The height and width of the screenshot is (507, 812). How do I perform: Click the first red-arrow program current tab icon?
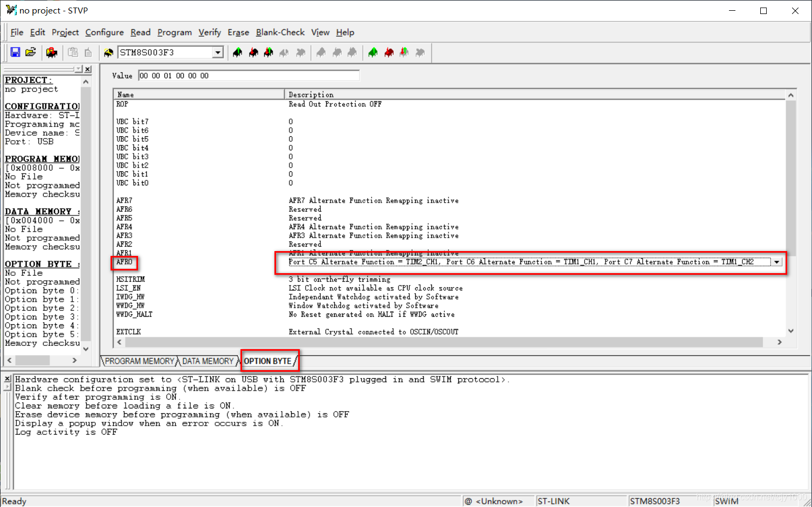pos(253,52)
